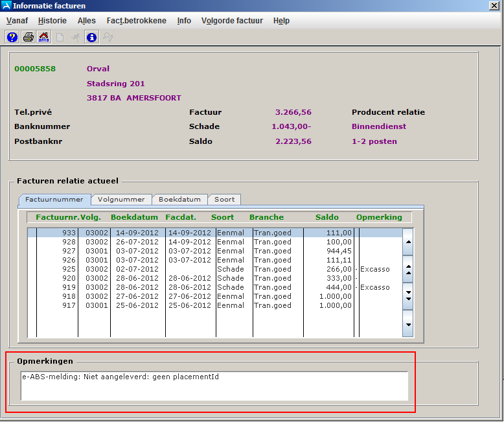This screenshot has height=422, width=504.
Task: Click boekdatum 26-07-2012
Action: [137, 242]
